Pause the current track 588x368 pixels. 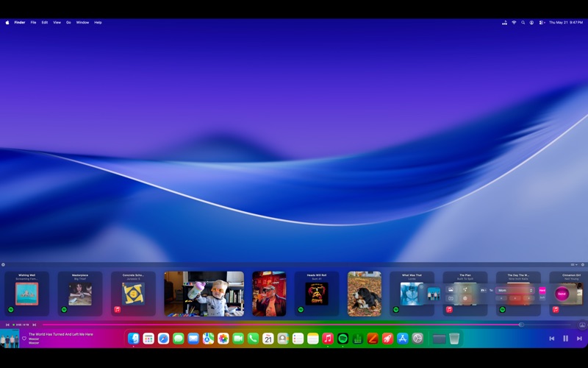point(565,339)
